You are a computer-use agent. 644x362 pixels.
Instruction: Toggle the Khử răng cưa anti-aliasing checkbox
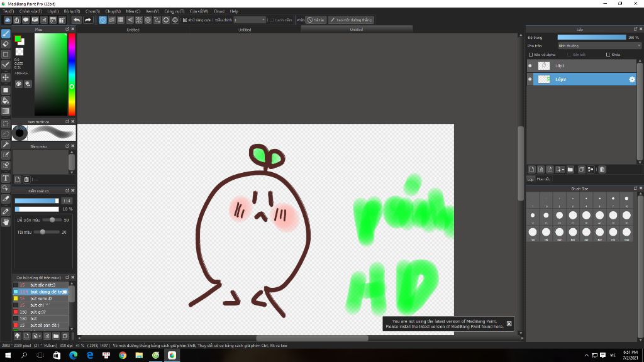pos(185,19)
